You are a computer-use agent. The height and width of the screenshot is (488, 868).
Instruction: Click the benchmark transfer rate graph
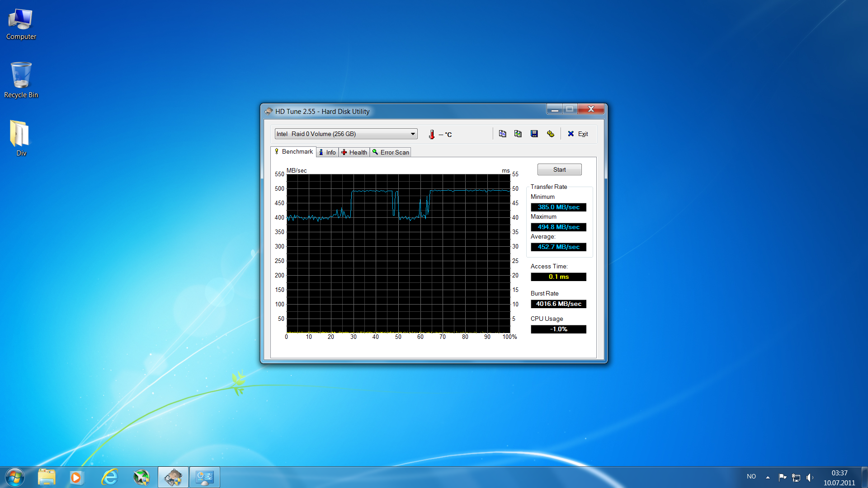point(398,253)
